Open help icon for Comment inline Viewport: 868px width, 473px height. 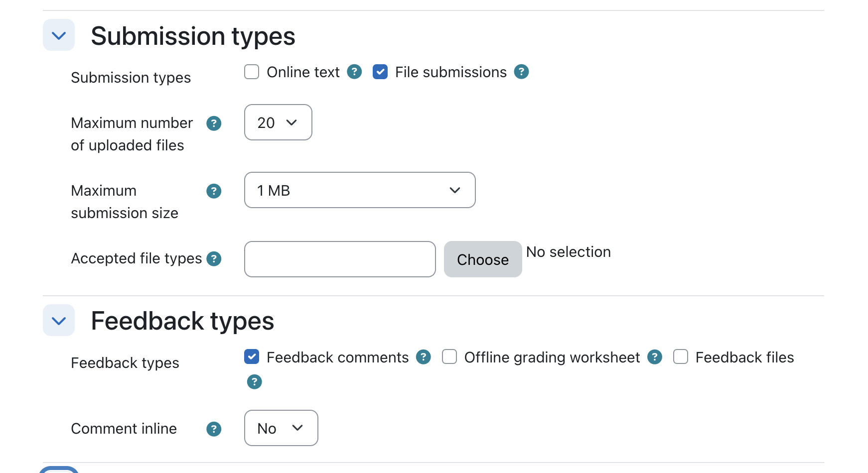point(214,429)
